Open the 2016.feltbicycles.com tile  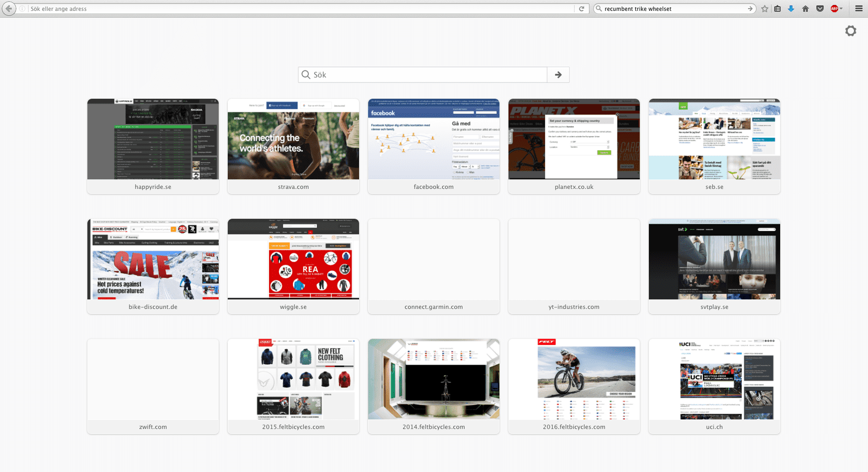[x=574, y=386]
